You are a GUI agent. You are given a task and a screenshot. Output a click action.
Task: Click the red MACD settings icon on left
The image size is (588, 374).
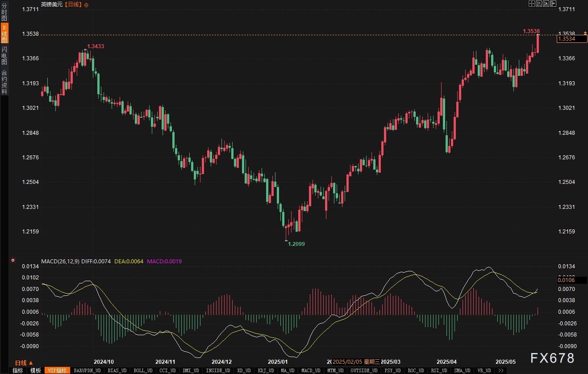[x=13, y=261]
